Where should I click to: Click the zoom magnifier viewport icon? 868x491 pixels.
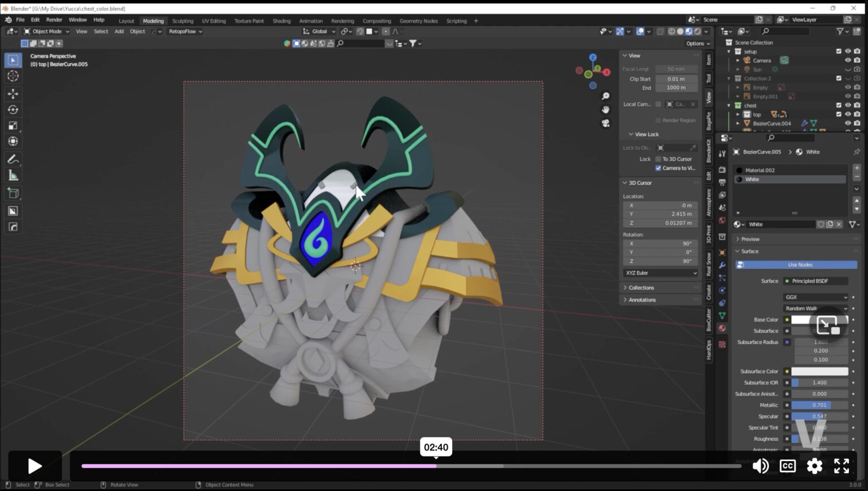pyautogui.click(x=605, y=96)
